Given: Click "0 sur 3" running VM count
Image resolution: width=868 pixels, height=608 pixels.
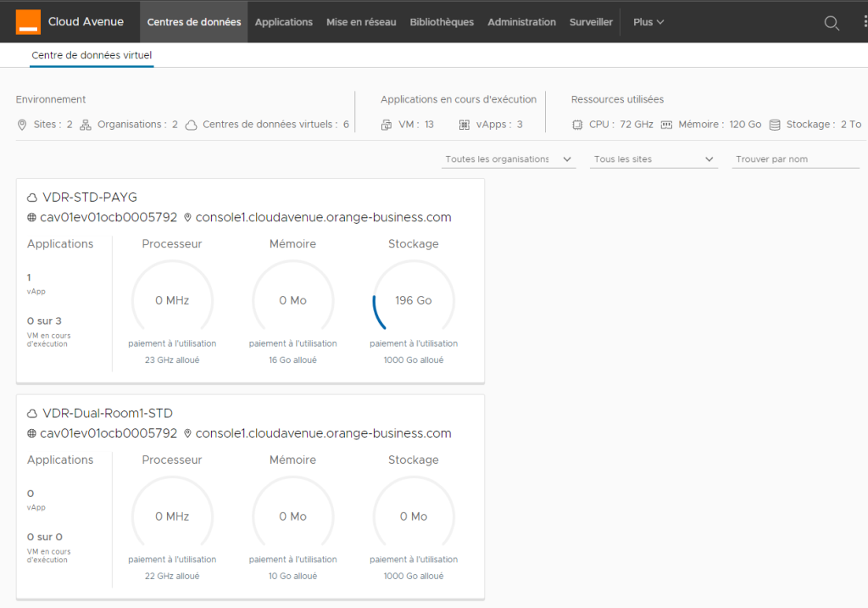Looking at the screenshot, I should [44, 321].
